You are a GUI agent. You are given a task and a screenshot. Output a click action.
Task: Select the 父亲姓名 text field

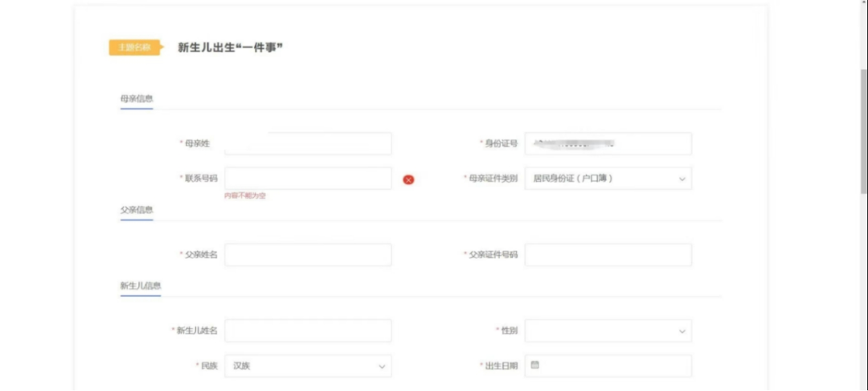308,255
